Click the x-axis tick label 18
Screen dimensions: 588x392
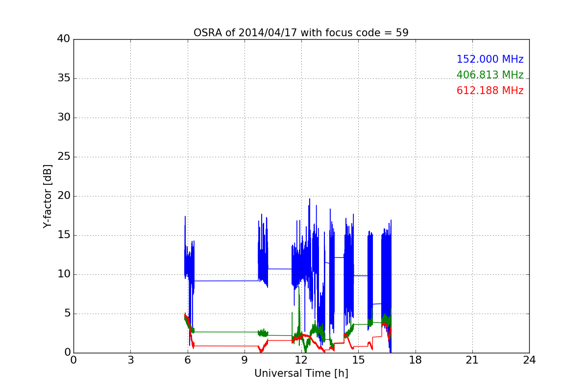click(416, 360)
